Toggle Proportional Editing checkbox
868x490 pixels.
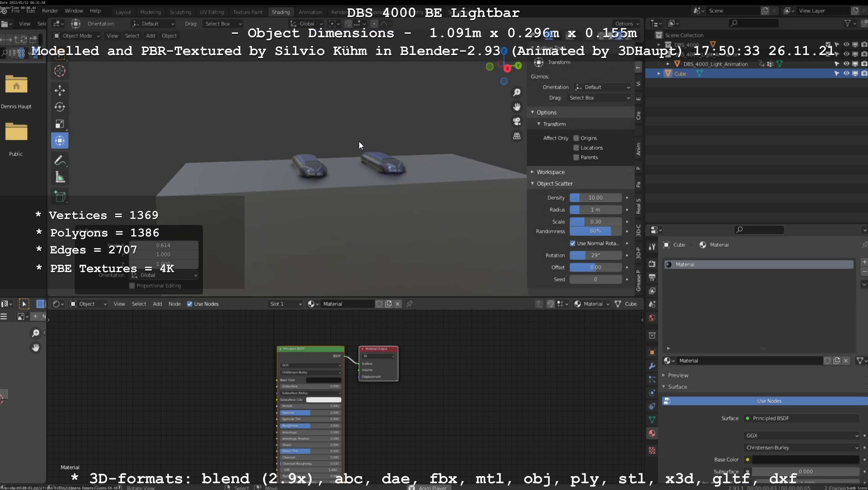click(x=132, y=286)
